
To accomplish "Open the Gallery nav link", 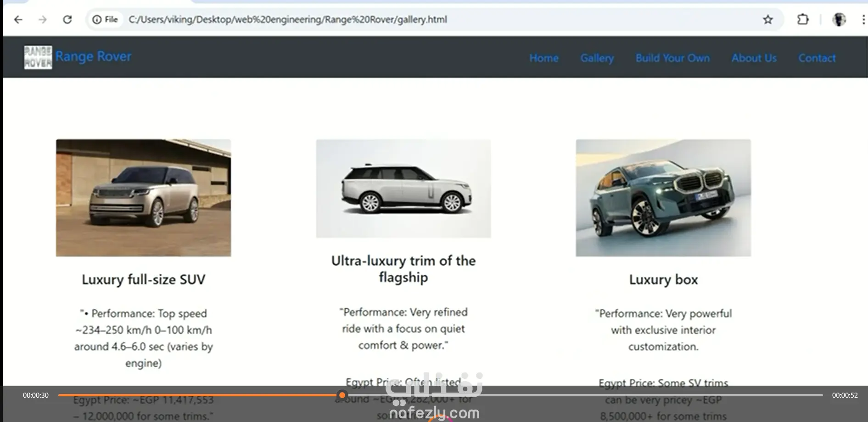I will [597, 58].
